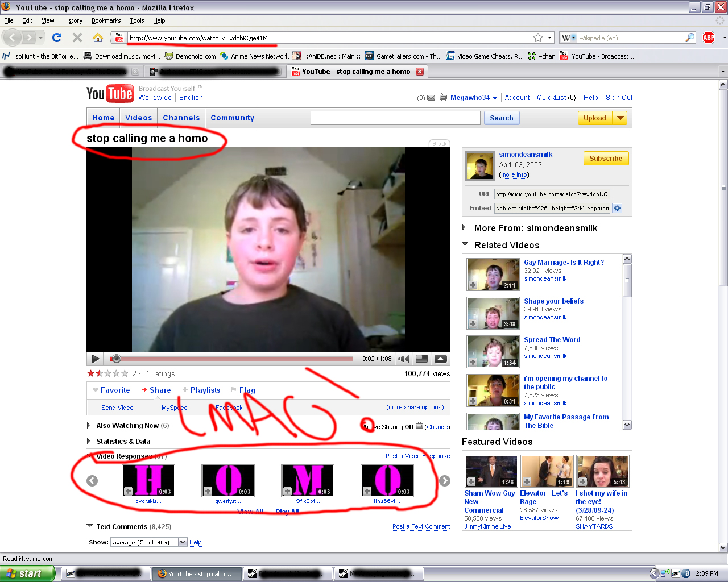Show previous video responses arrow
The height and width of the screenshot is (582, 728).
pos(92,481)
